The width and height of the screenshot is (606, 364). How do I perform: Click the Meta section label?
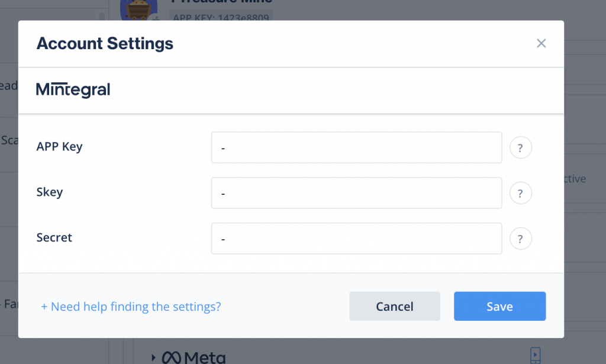(207, 357)
